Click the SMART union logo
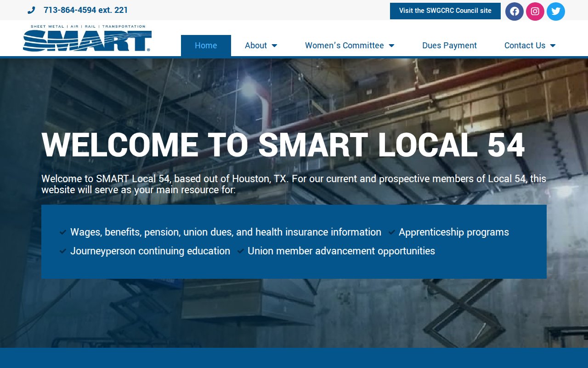 coord(87,39)
